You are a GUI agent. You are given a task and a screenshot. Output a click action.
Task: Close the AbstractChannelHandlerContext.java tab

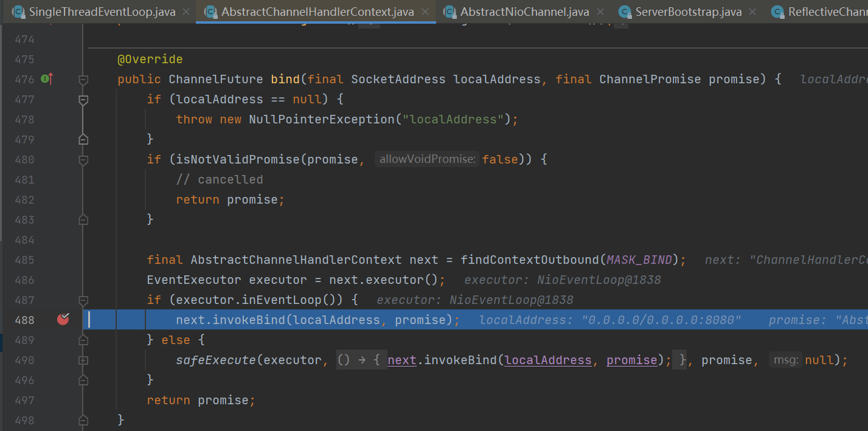point(425,12)
